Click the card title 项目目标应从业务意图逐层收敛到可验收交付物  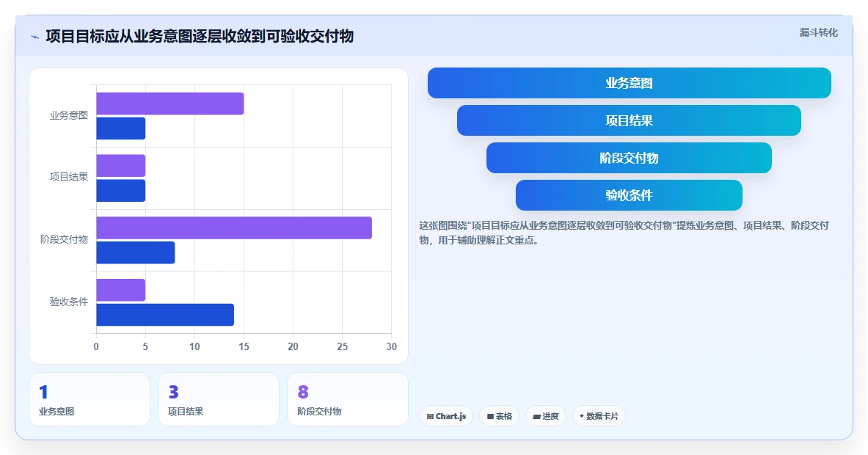pos(200,37)
